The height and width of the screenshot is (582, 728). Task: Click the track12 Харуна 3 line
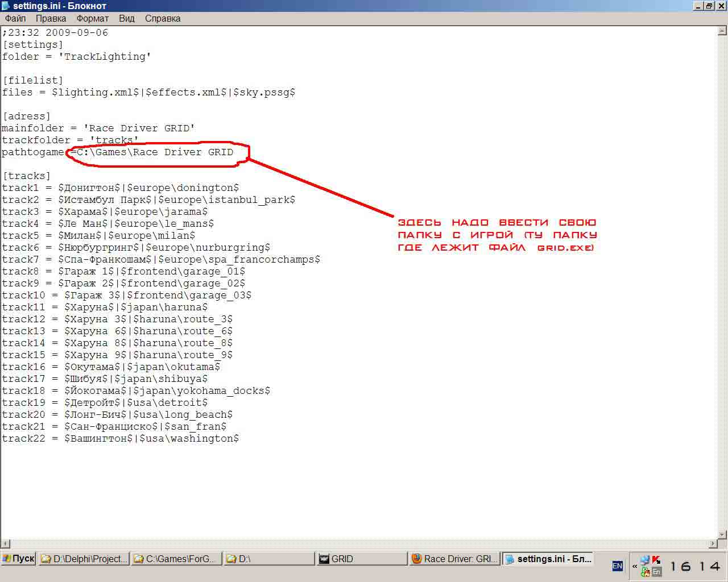pyautogui.click(x=117, y=319)
